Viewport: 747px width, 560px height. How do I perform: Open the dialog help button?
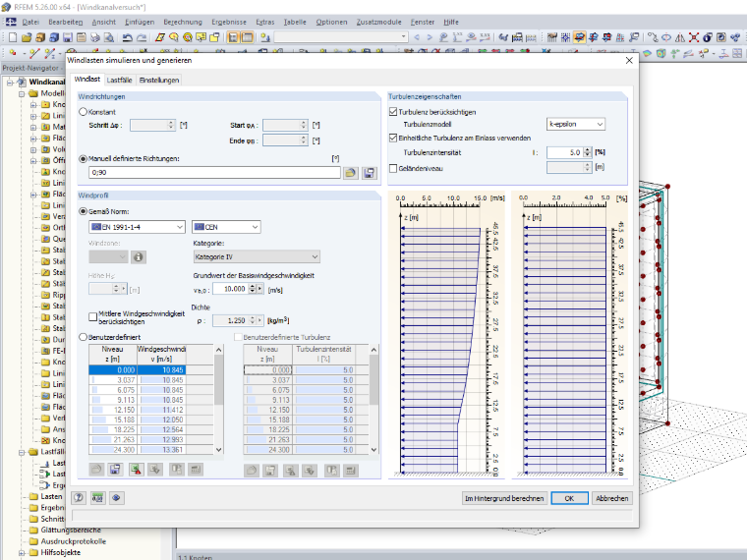pos(79,498)
